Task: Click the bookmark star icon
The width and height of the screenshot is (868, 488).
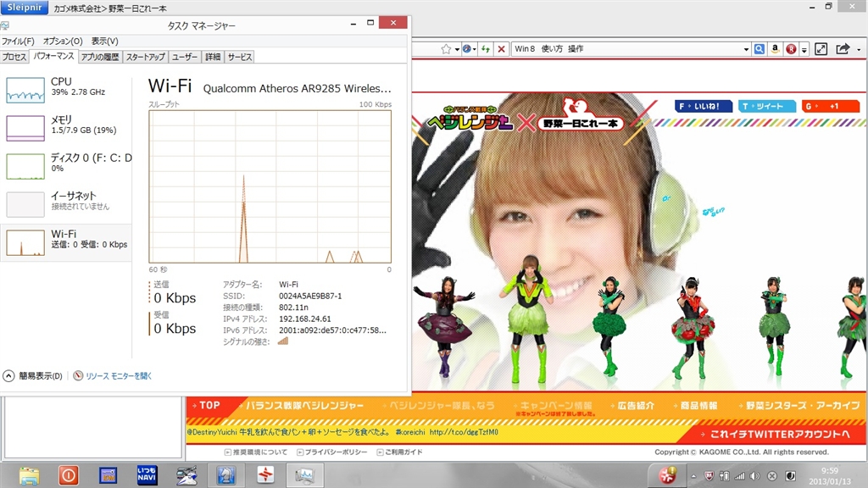Action: click(445, 49)
